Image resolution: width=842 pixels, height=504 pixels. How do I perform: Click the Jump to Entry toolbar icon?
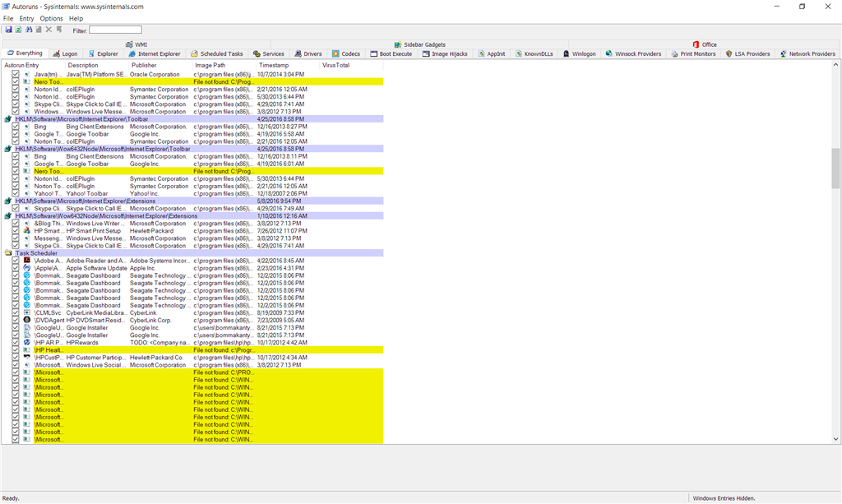(x=59, y=30)
